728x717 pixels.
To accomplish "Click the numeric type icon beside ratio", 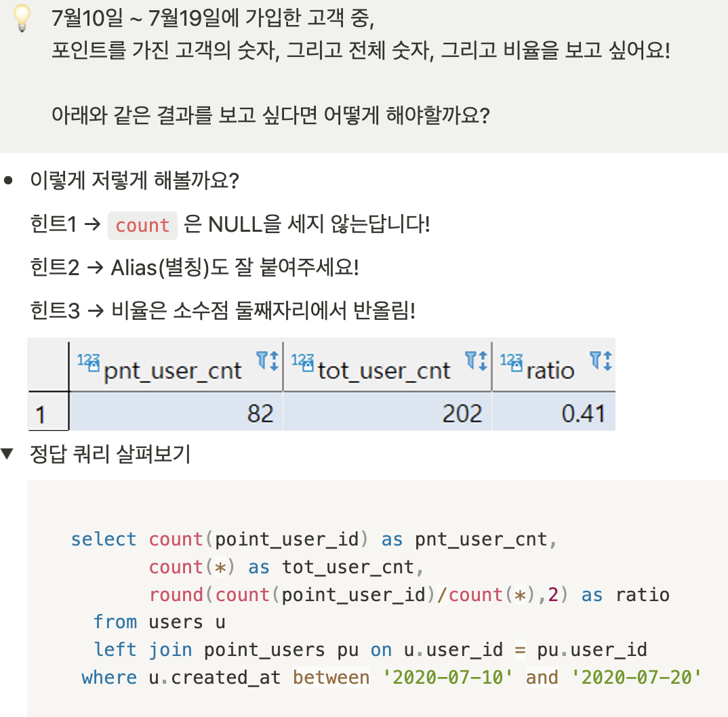I will point(511,363).
